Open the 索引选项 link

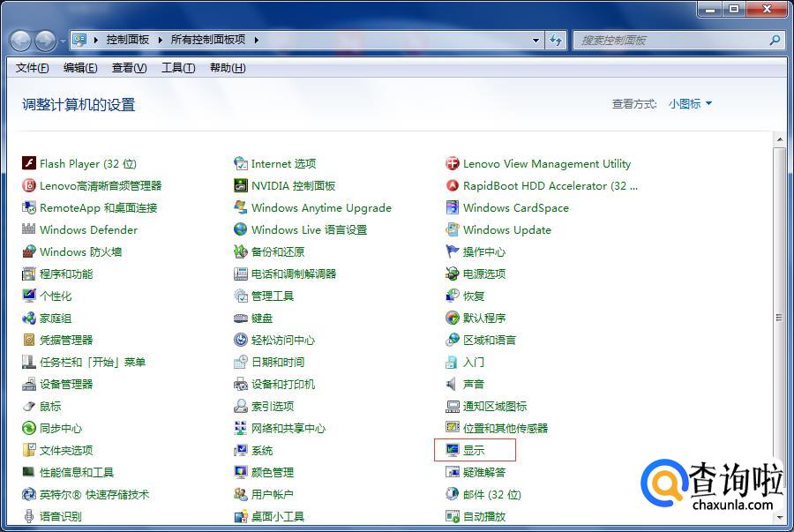click(273, 406)
